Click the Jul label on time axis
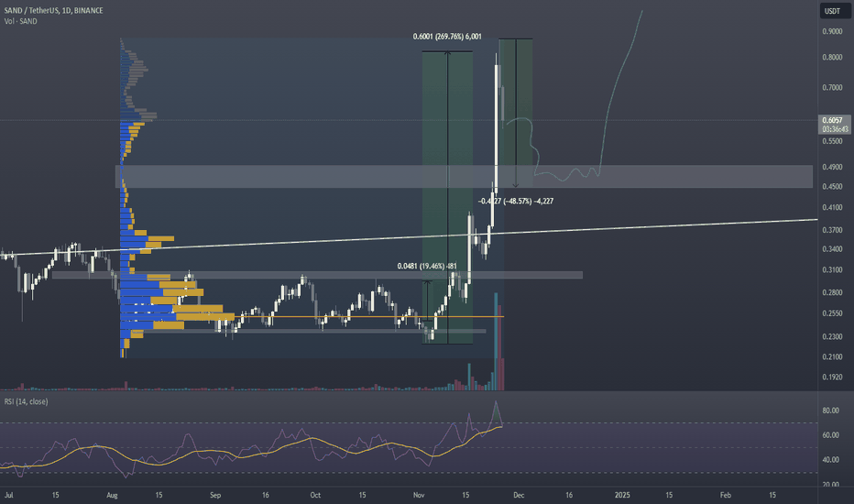The image size is (854, 504). tap(9, 495)
